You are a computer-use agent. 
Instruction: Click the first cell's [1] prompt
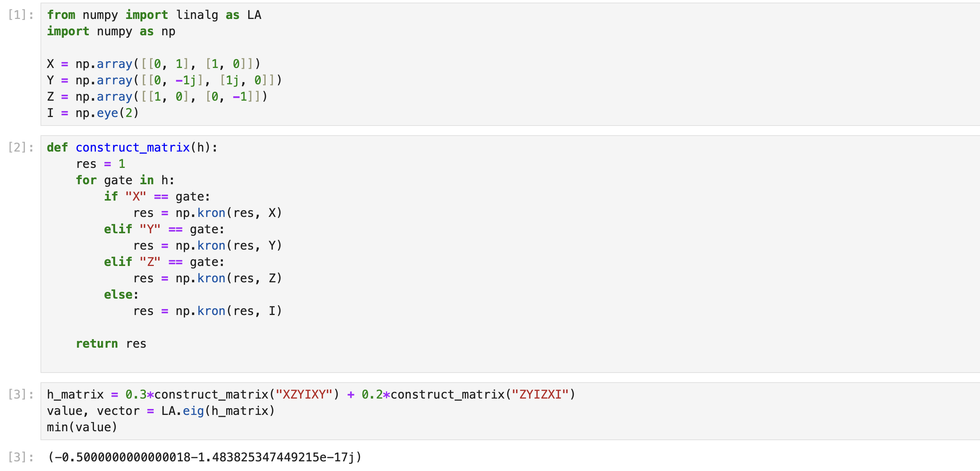pos(21,15)
